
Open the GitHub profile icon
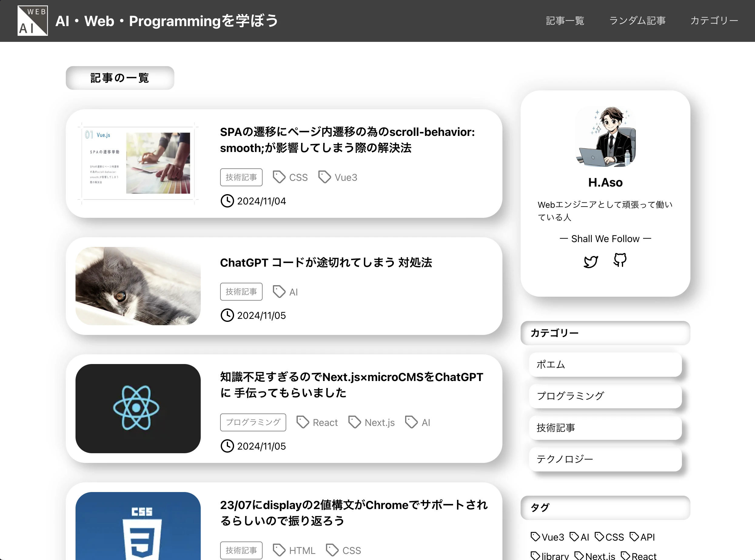(x=620, y=260)
